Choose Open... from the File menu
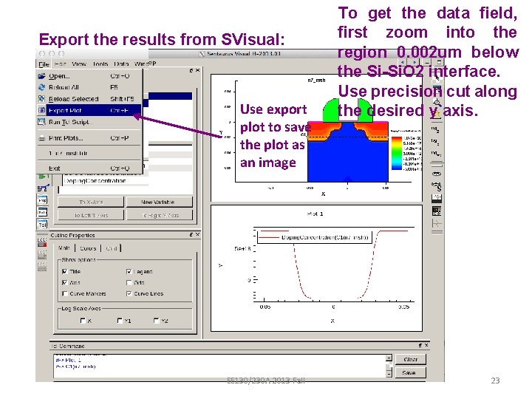Image resolution: width=532 pixels, height=399 pixels. (89, 76)
